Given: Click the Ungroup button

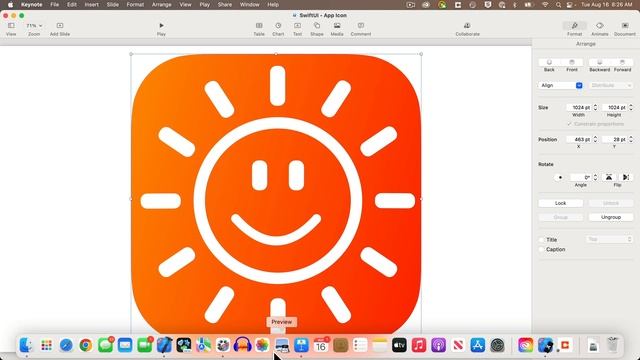Looking at the screenshot, I should tap(611, 217).
